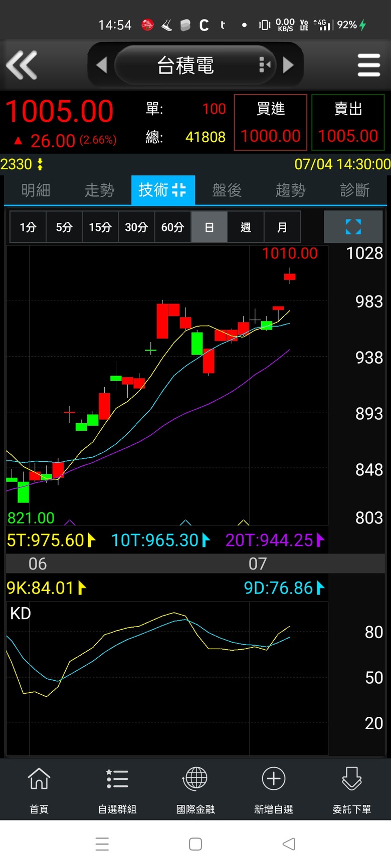Image resolution: width=391 pixels, height=868 pixels.
Task: Tap Android back button
Action: pos(289,844)
